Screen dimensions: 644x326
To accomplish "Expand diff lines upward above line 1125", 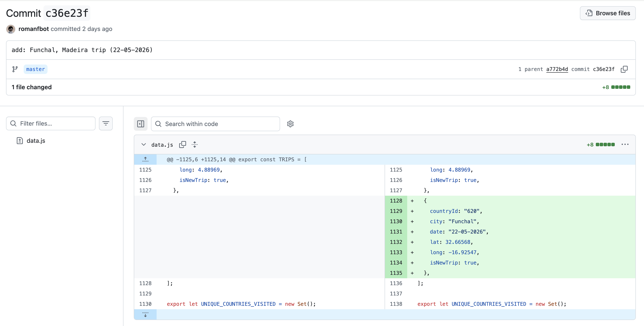I will pyautogui.click(x=145, y=159).
